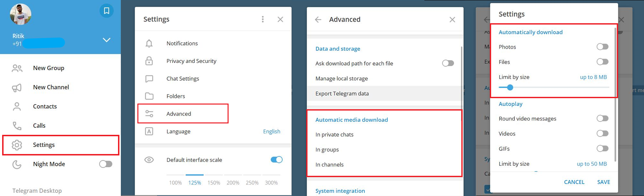
Task: Click the Notifications bell icon
Action: pyautogui.click(x=149, y=43)
